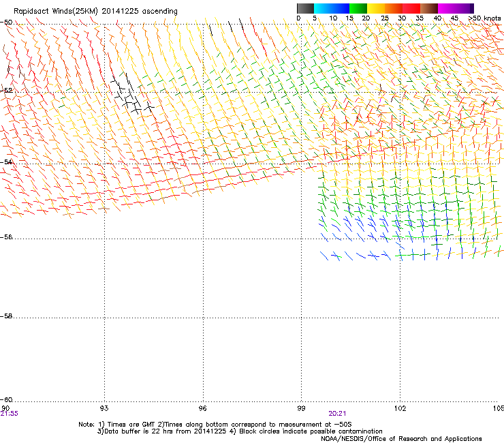
Task: Click the longitude label '96'
Action: [x=202, y=408]
